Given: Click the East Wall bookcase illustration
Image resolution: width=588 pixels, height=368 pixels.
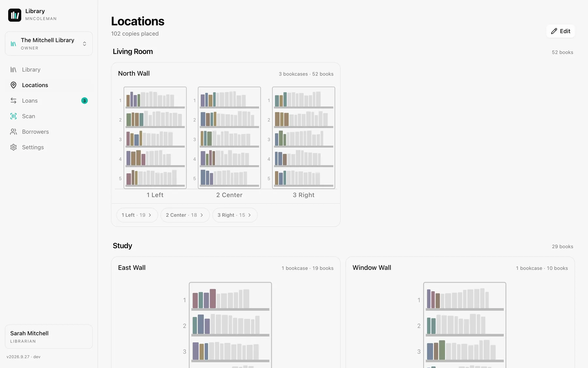Looking at the screenshot, I should [230, 325].
